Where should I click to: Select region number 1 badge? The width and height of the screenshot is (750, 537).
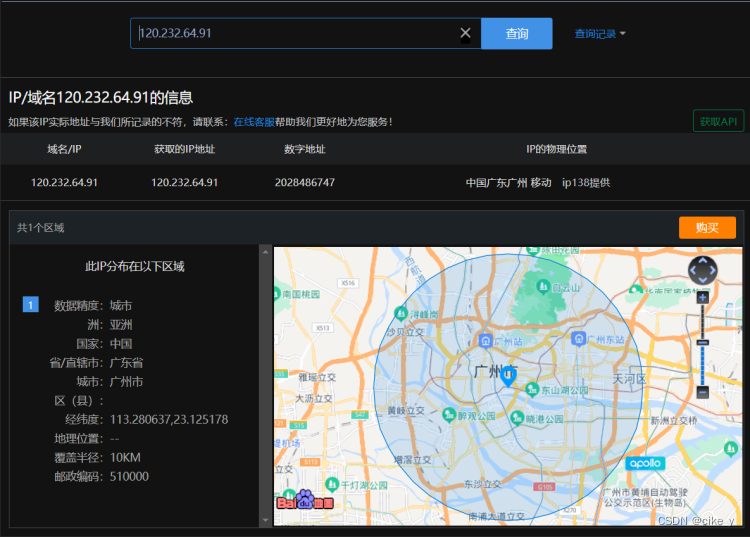pos(31,305)
